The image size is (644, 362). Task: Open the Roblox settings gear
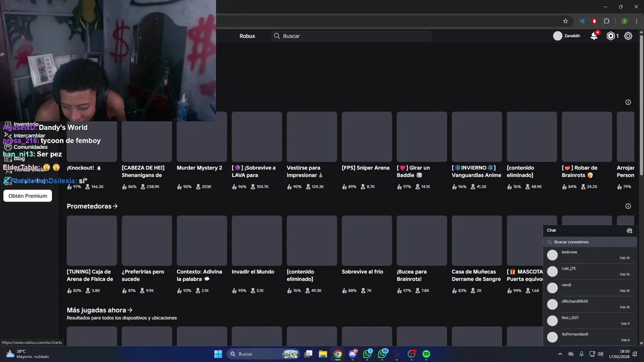point(628,36)
